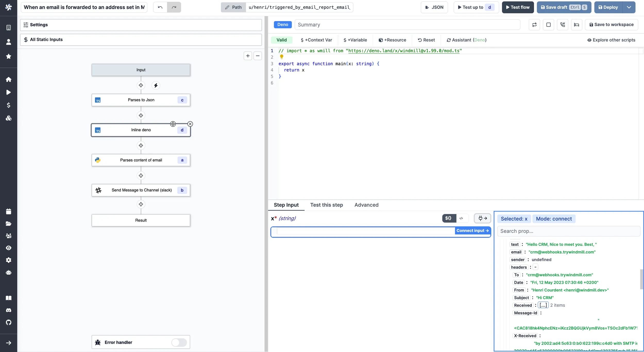Click the plus node connector icon
Screen dimensions: 644x352
coord(141,85)
